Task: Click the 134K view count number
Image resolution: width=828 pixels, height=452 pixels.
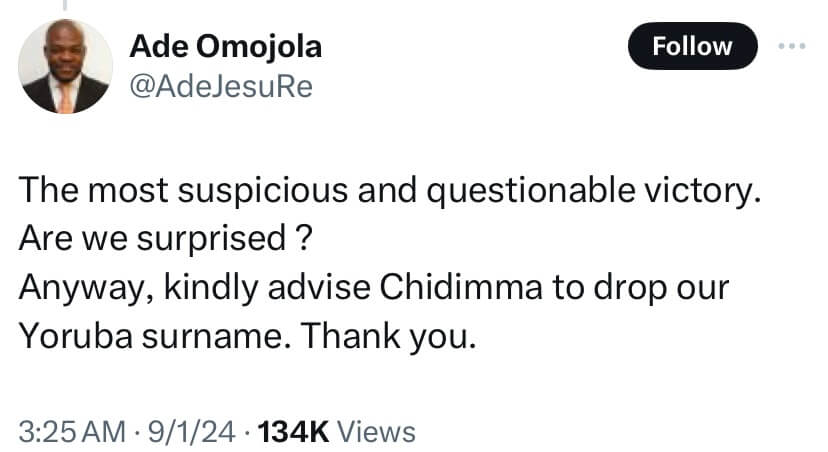Action: pyautogui.click(x=294, y=431)
